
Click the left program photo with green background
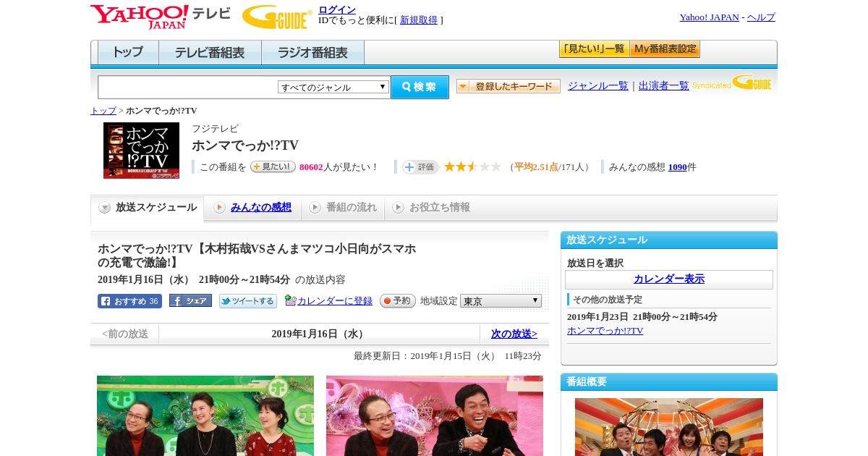click(205, 415)
